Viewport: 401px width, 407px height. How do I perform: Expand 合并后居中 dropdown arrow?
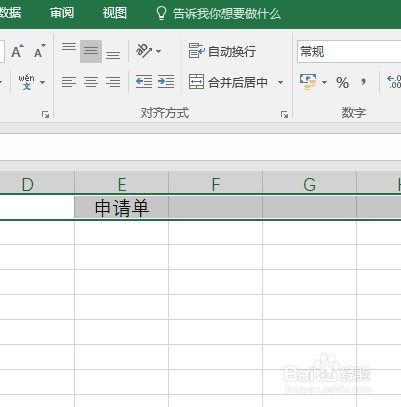click(281, 82)
